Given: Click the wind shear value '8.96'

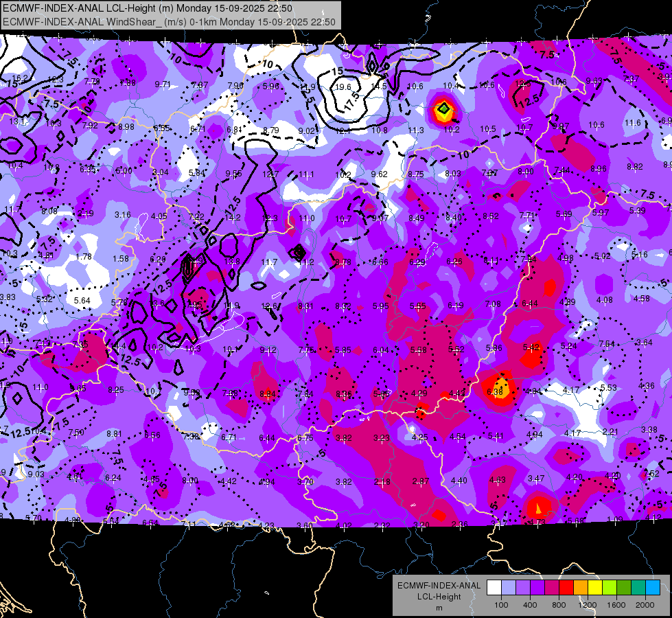Looking at the screenshot, I should [x=599, y=168].
